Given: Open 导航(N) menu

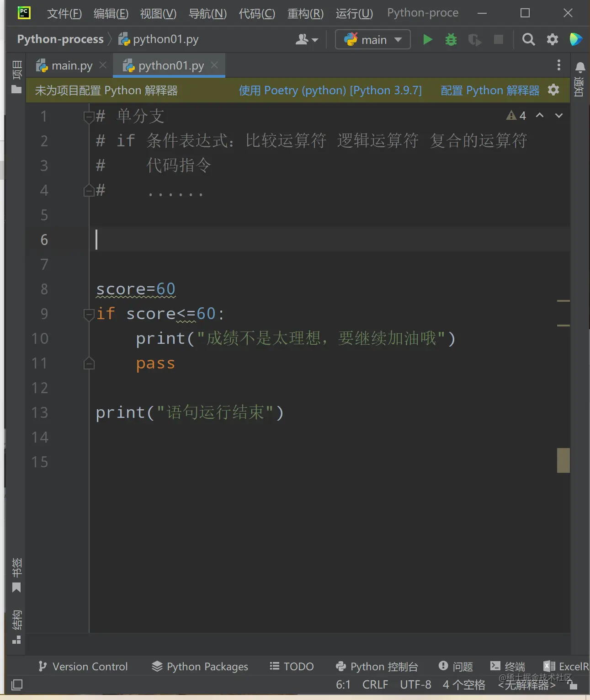Looking at the screenshot, I should [208, 13].
